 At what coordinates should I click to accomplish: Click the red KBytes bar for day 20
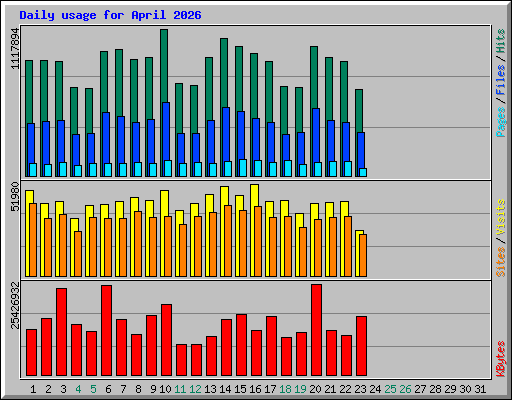click(317, 330)
